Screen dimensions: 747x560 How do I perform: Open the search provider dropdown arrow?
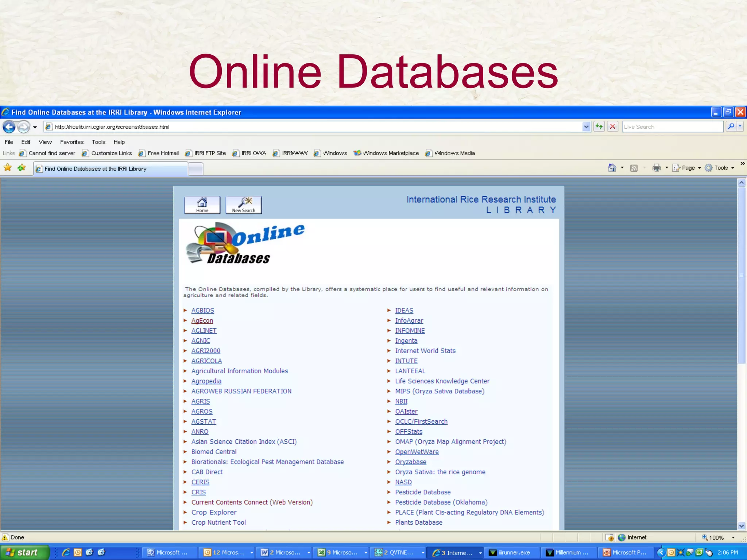(x=740, y=127)
